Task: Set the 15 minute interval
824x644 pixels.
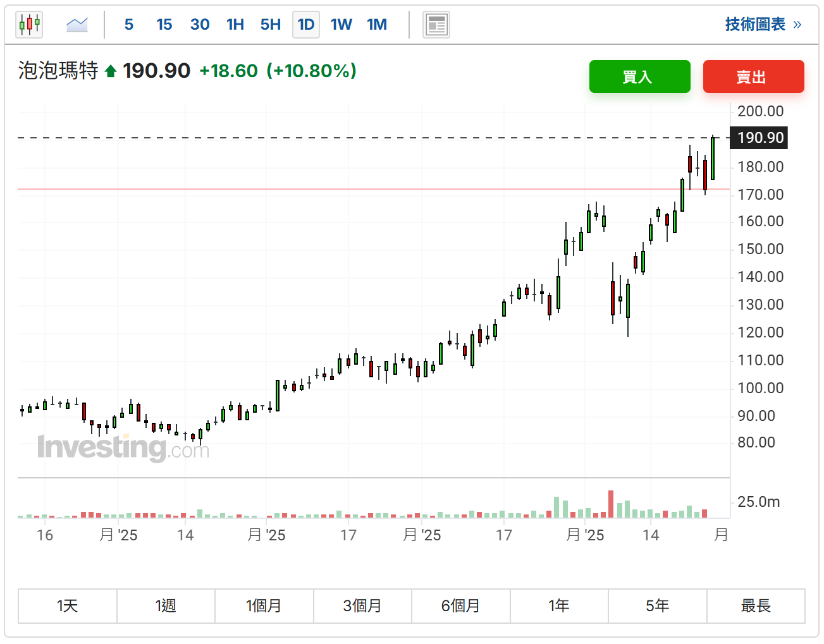Action: coord(164,25)
